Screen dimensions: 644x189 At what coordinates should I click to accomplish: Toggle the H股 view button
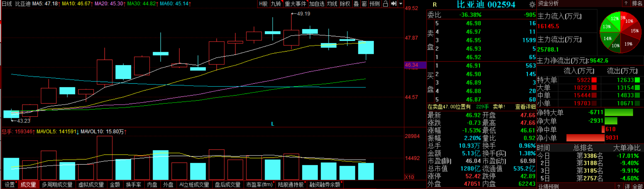tap(263, 4)
